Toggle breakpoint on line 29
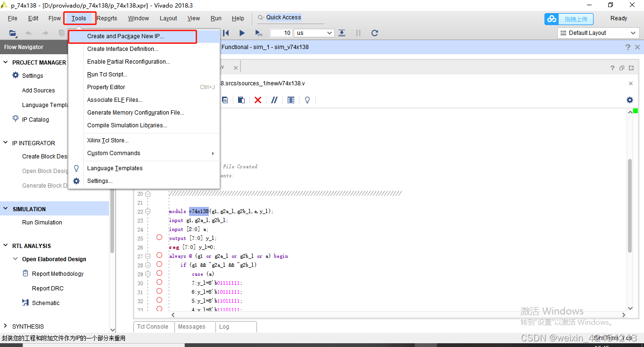This screenshot has width=644, height=347. [x=159, y=273]
